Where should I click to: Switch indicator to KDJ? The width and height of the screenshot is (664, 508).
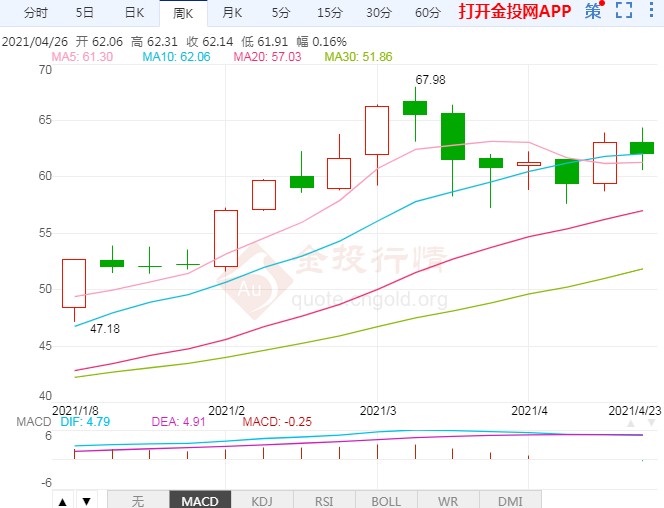click(261, 500)
